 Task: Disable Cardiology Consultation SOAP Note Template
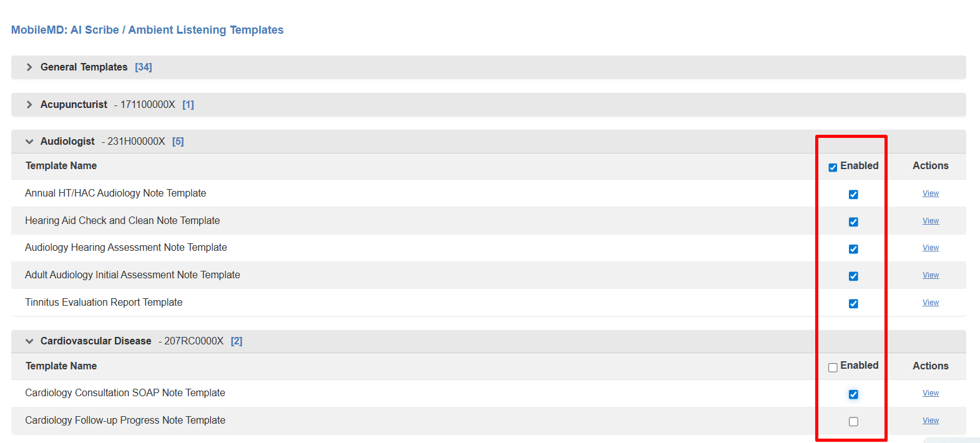(x=853, y=394)
